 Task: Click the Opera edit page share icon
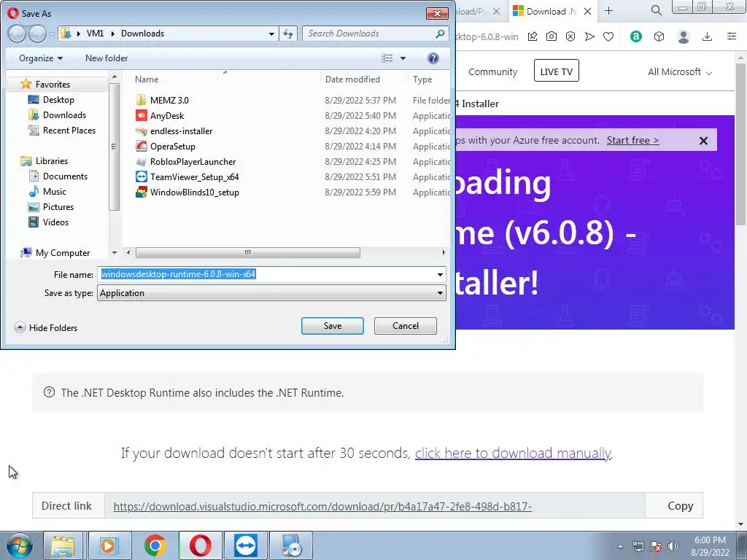(533, 36)
